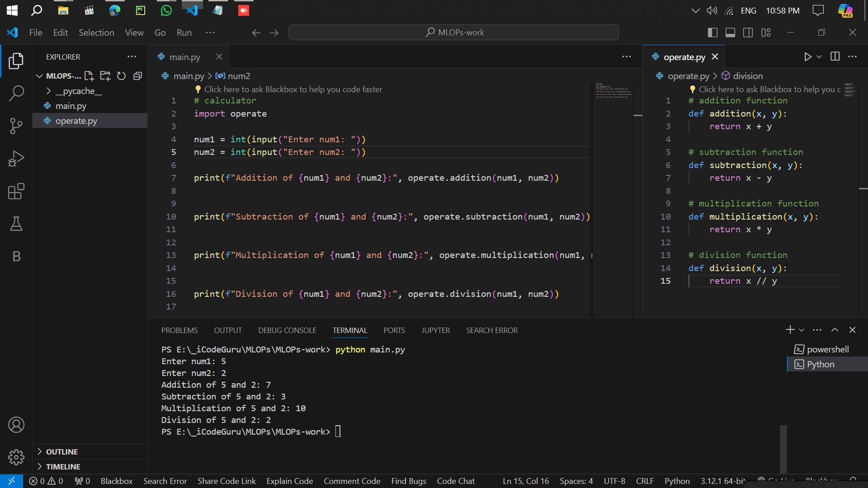Show hidden system tray icons
The width and height of the screenshot is (868, 488).
tap(695, 10)
